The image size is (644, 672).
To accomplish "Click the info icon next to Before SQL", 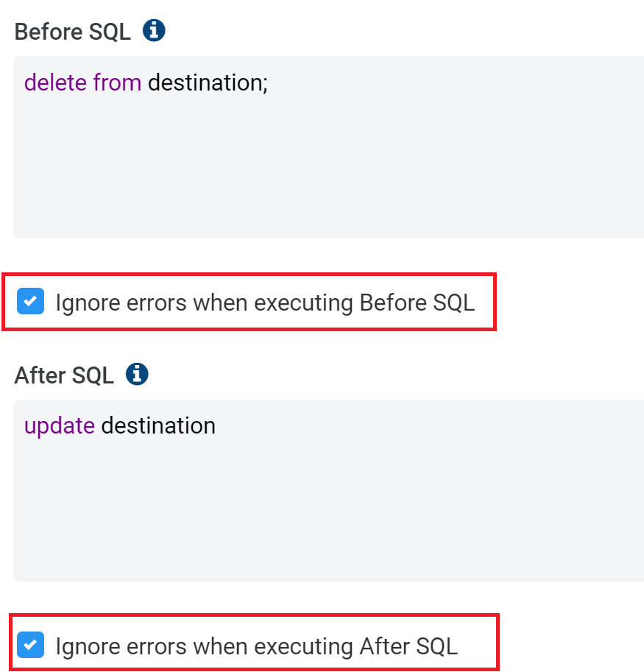I will tap(154, 30).
